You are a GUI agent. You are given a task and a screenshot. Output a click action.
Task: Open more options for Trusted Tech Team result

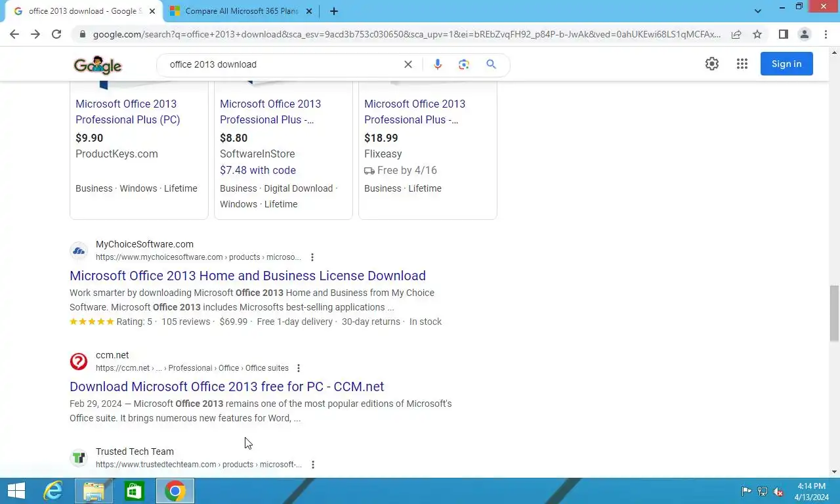(x=313, y=465)
